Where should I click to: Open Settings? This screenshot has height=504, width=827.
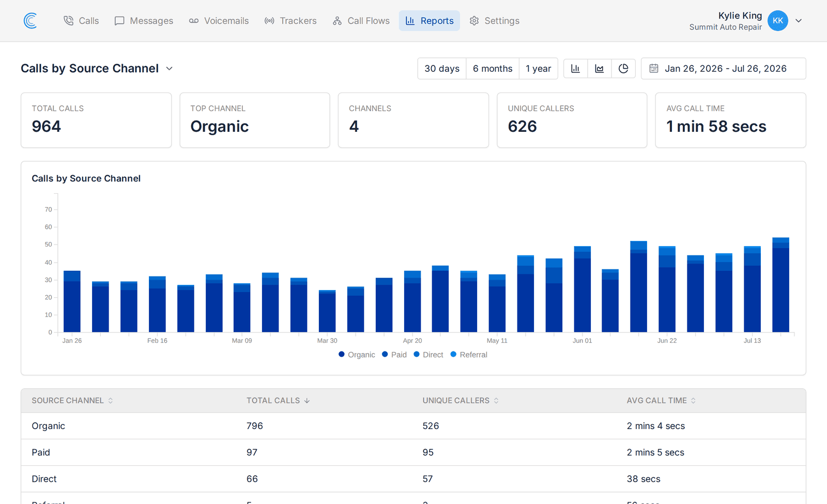click(x=495, y=21)
